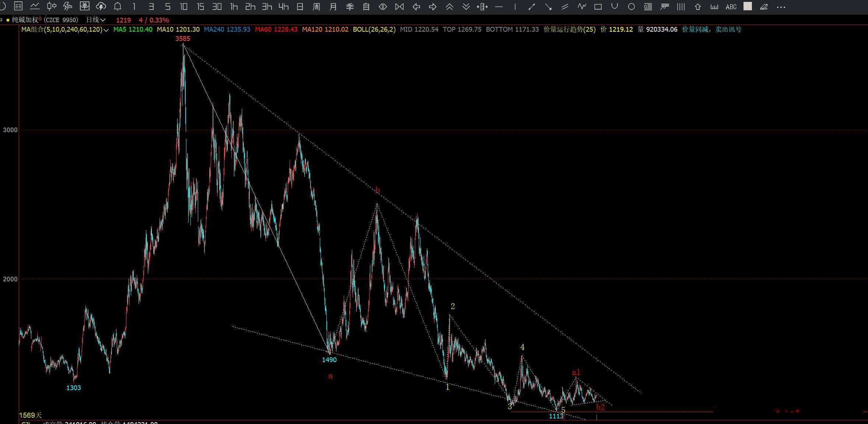This screenshot has width=868, height=424.
Task: Switch to the 30-minute period
Action: (217, 7)
